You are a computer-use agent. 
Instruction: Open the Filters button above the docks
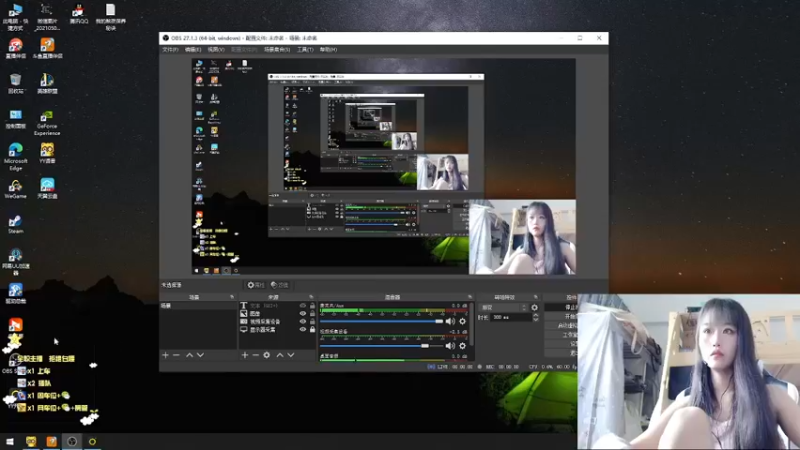(280, 285)
